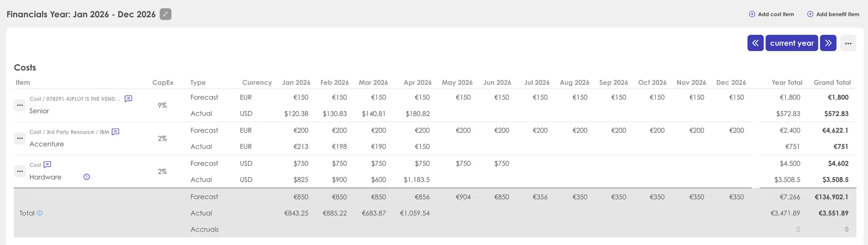
Task: Open the financials table options ellipsis
Action: (848, 43)
